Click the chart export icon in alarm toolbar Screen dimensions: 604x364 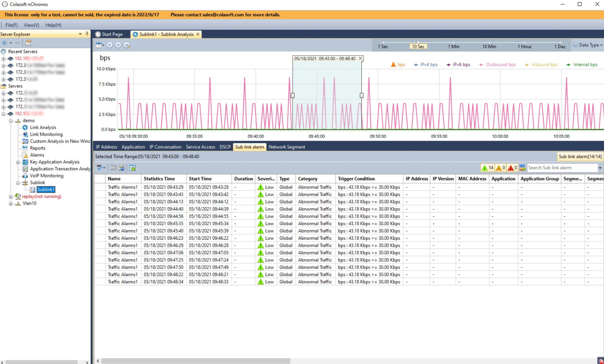click(121, 168)
